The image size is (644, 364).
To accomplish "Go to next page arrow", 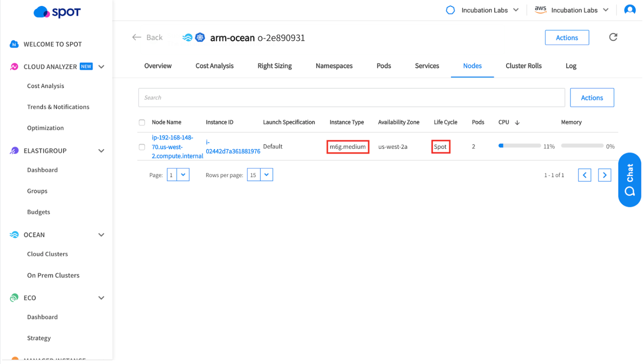I will [x=604, y=175].
